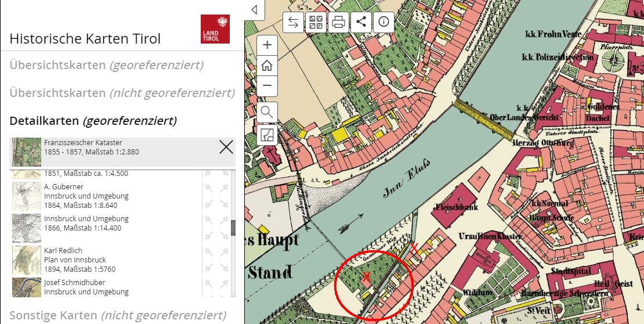Place 1866 Innsbruck map in lower-left quadrant
Viewport: 644px width, 324px height.
click(210, 235)
